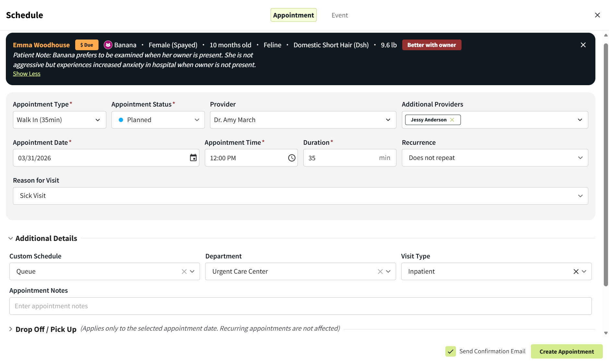
Task: Remove the Jessy Anderson provider chip
Action: click(x=452, y=120)
